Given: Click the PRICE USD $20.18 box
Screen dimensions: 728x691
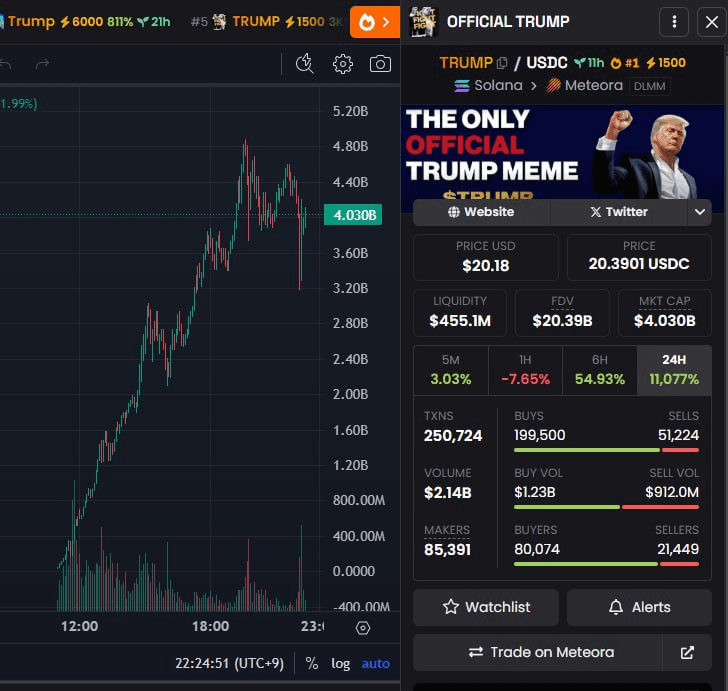Looking at the screenshot, I should click(x=485, y=257).
